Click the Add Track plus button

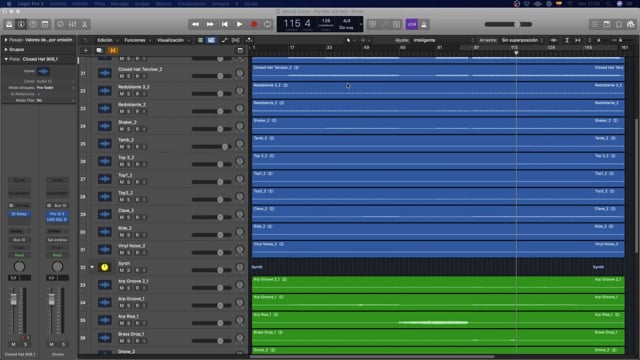click(x=86, y=50)
